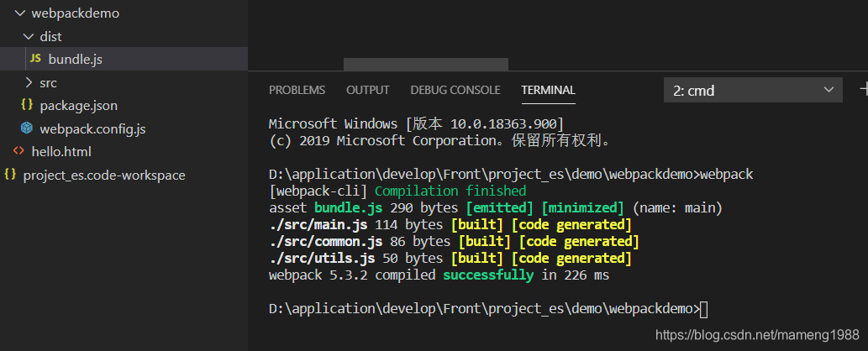Select the dist folder label
This screenshot has height=351, width=868.
coord(51,37)
